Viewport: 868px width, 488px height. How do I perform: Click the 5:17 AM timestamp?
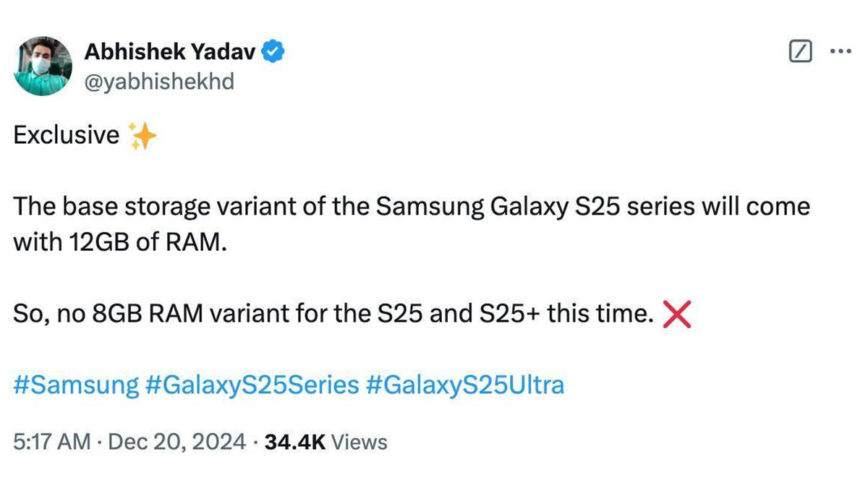point(52,442)
